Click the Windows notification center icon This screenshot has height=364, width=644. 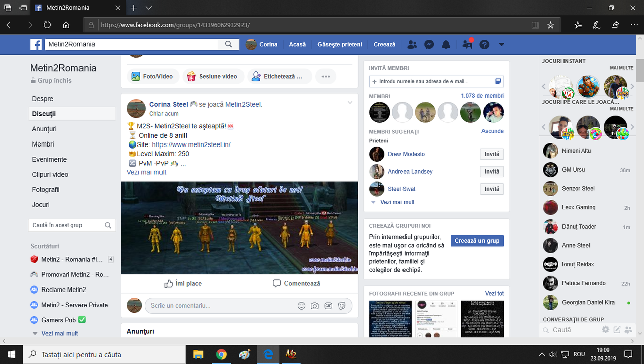pyautogui.click(x=628, y=354)
